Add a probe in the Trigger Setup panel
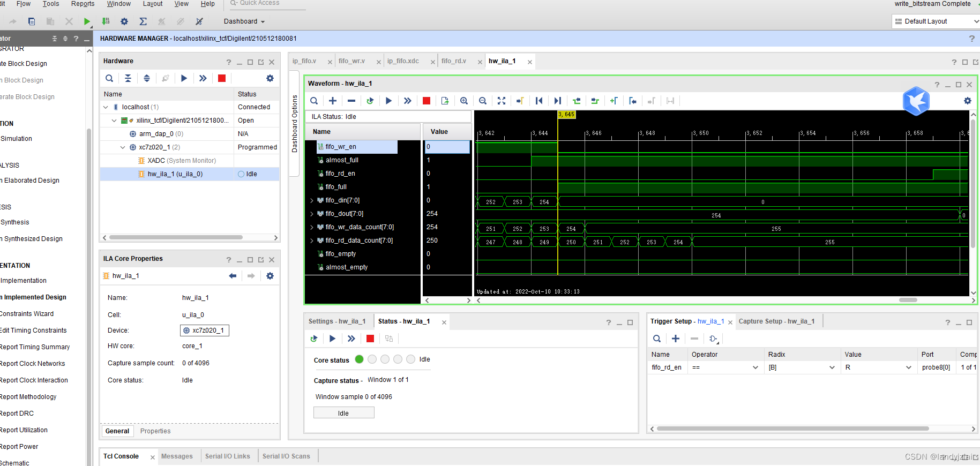The height and width of the screenshot is (466, 980). [676, 339]
